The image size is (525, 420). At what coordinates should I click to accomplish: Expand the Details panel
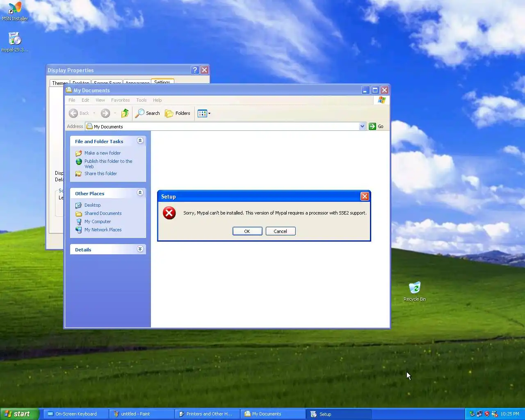coord(140,249)
